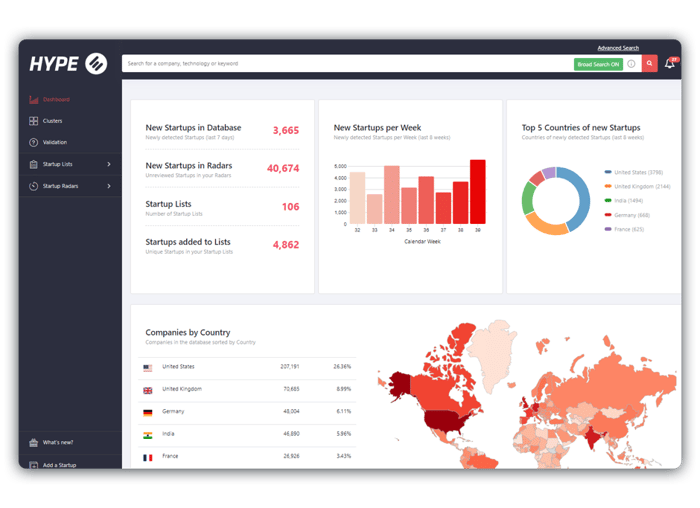Open the notifications bell
The width and height of the screenshot is (700, 508).
click(670, 63)
